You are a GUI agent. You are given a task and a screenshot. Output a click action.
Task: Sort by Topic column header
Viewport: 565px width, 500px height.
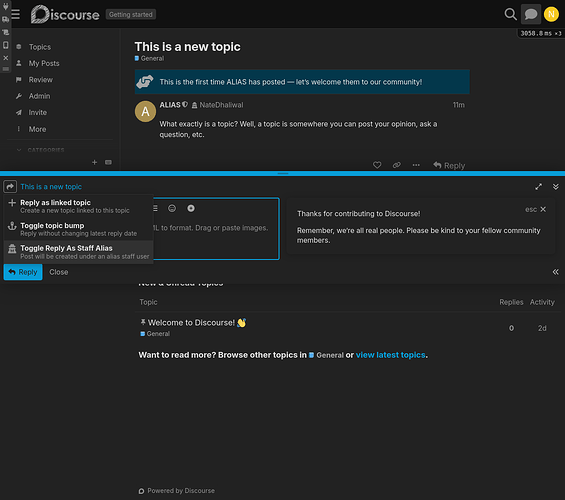coord(148,302)
